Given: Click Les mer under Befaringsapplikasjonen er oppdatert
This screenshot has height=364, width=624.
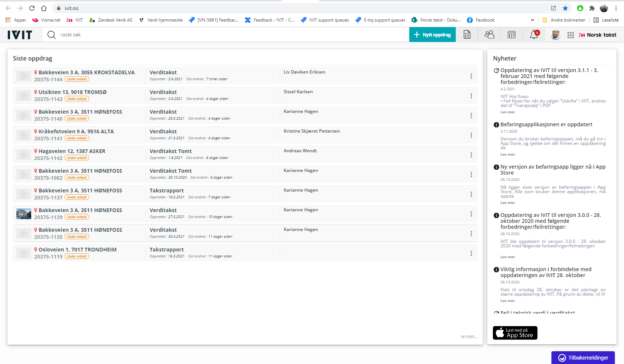Looking at the screenshot, I should (507, 154).
